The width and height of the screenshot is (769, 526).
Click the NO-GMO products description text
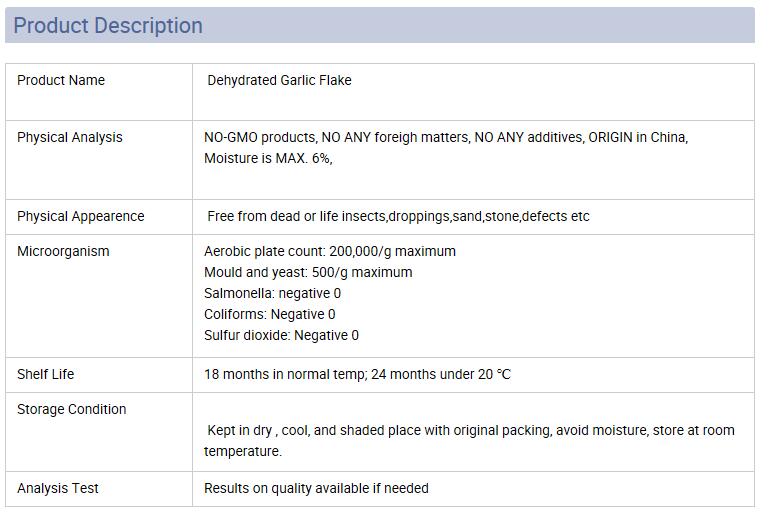[446, 137]
